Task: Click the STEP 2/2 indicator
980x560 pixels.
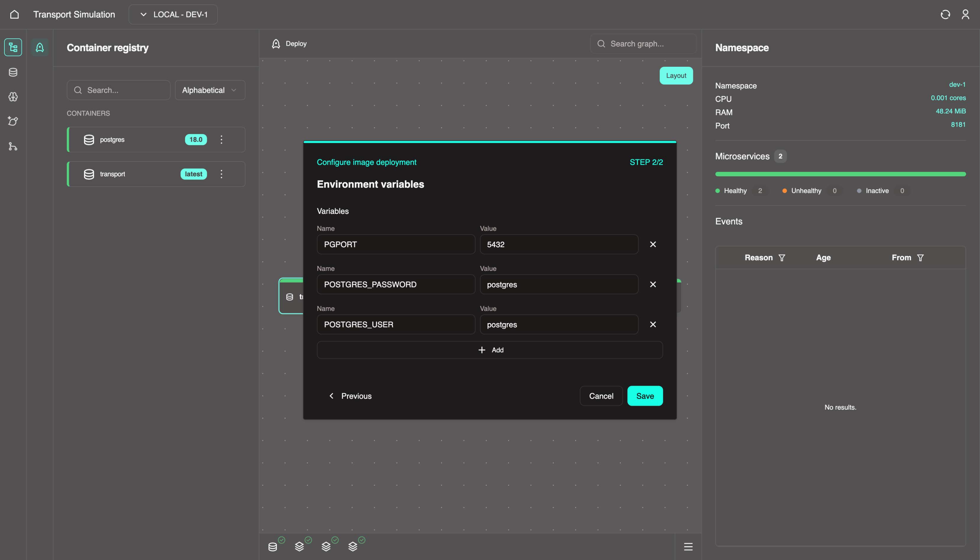Action: [646, 162]
